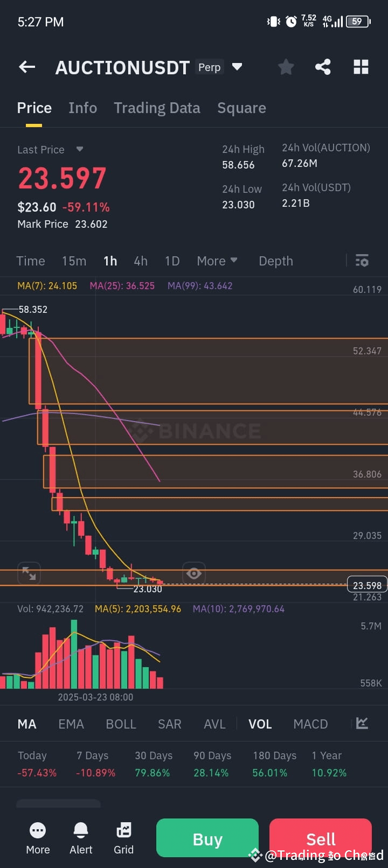Open the Depth chart view

click(x=276, y=261)
